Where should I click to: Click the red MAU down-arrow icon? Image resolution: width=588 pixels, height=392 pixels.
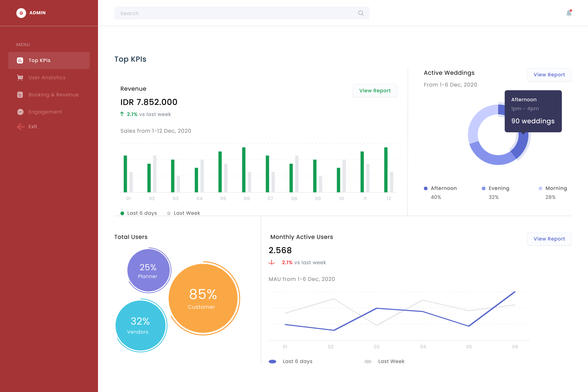click(x=272, y=262)
